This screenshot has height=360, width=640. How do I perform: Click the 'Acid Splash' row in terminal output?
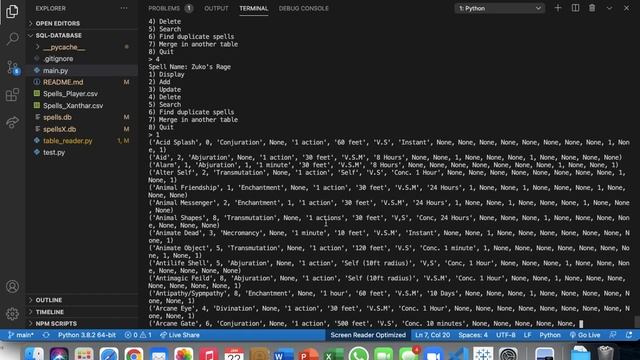pyautogui.click(x=389, y=146)
